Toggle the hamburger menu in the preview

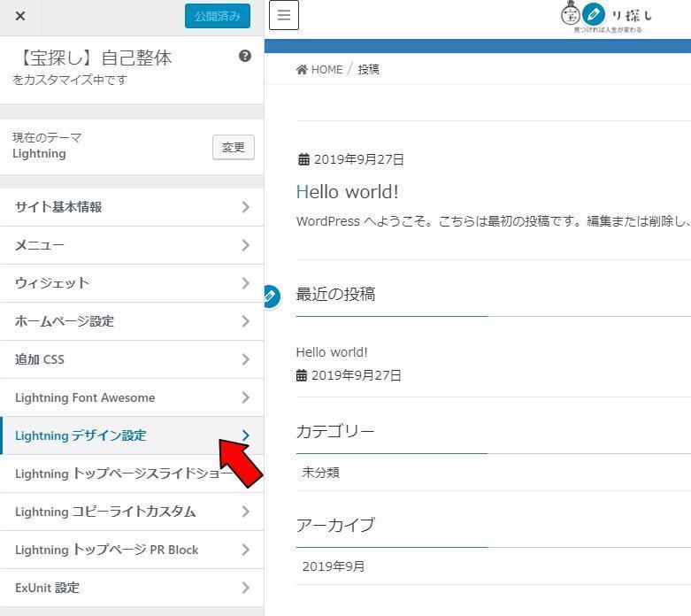coord(284,15)
